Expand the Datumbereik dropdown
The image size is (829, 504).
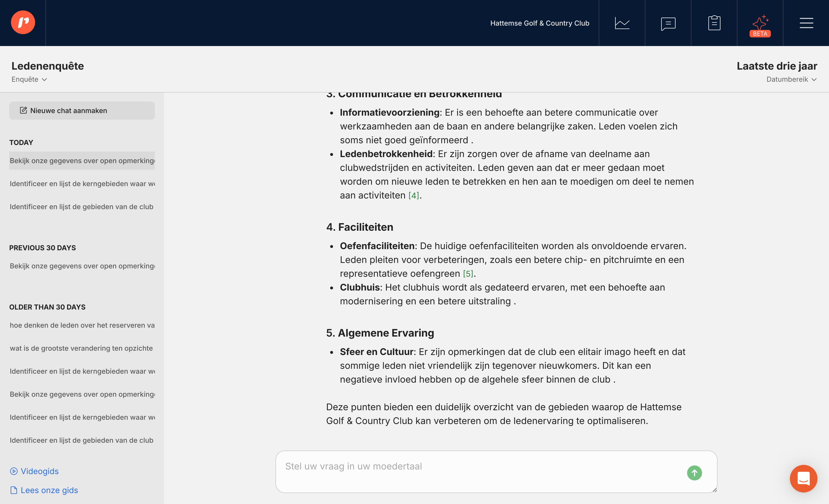(x=791, y=79)
